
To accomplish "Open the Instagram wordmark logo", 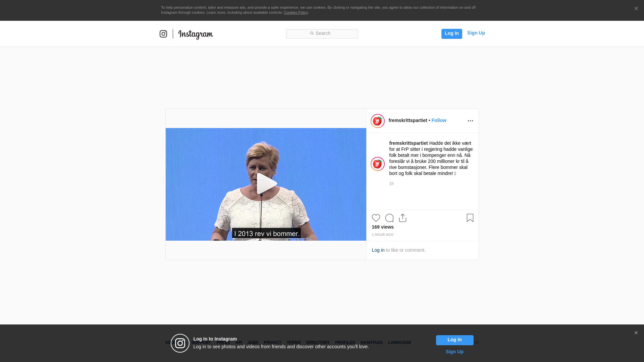I will coord(196,35).
